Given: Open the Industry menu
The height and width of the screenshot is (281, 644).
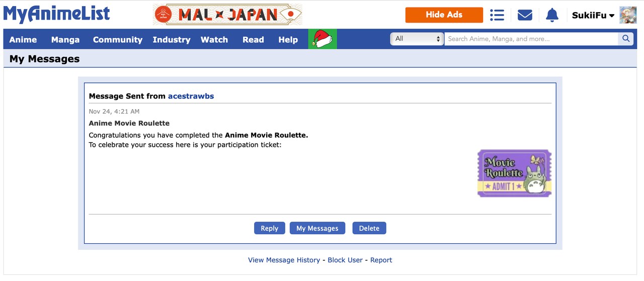Looking at the screenshot, I should 172,39.
